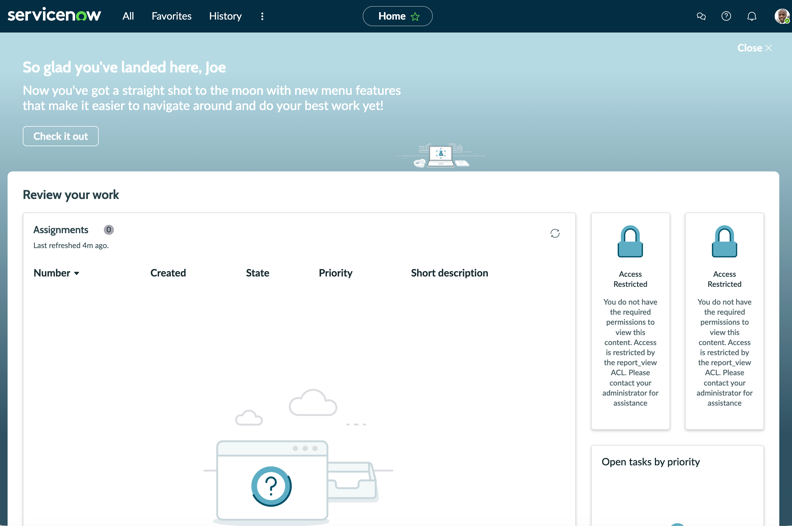Screen dimensions: 792x526
Task: Open the notifications bell
Action: point(752,16)
